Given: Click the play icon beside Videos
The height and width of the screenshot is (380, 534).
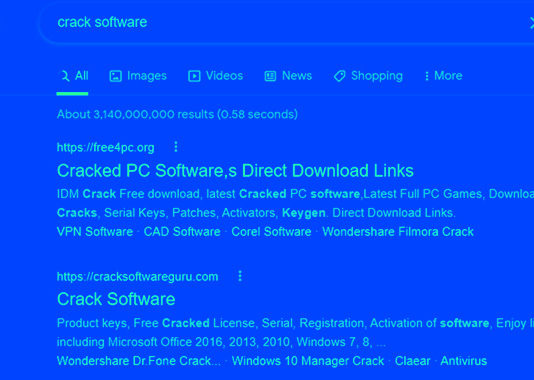Looking at the screenshot, I should coord(194,76).
